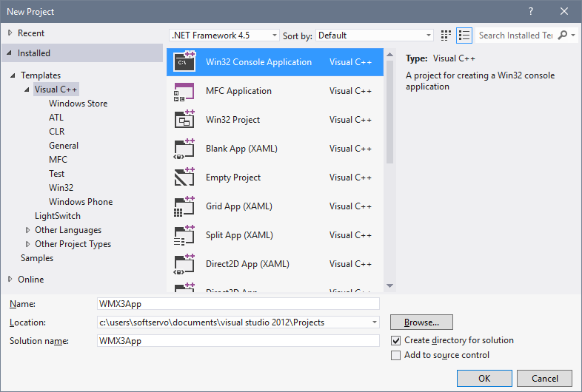This screenshot has height=392, width=582.
Task: Select the Win32 Console Application template icon
Action: click(x=184, y=61)
